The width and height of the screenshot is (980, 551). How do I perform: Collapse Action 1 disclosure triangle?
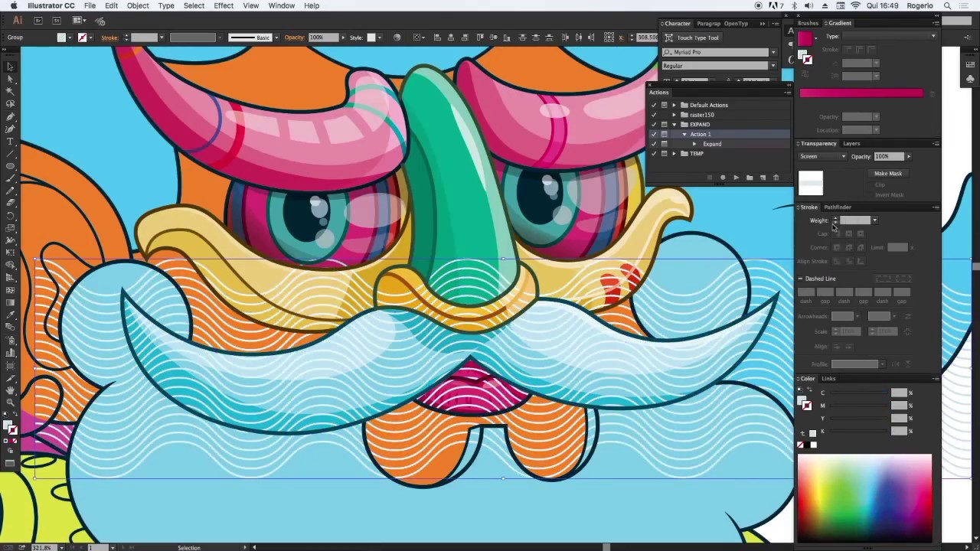[x=684, y=135]
